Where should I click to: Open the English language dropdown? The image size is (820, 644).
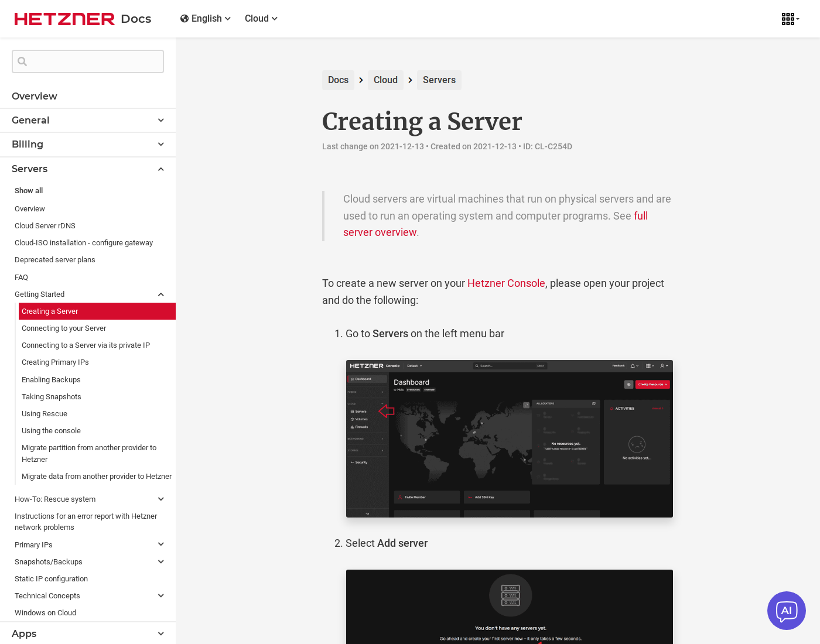(x=206, y=19)
